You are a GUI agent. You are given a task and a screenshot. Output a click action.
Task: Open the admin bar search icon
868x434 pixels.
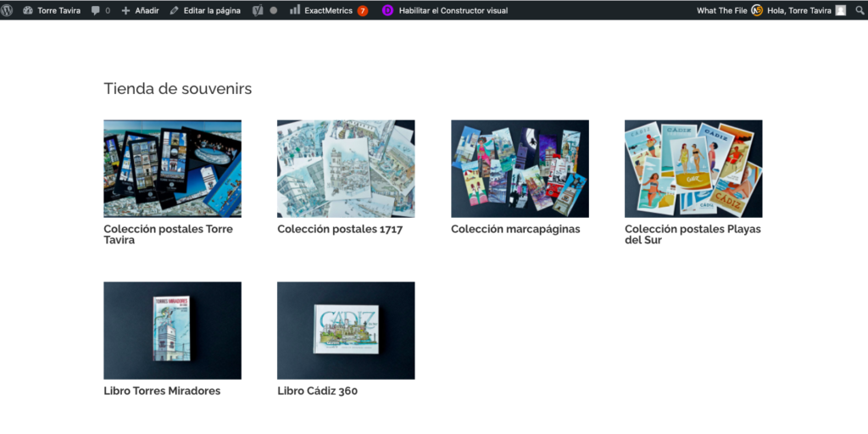860,10
